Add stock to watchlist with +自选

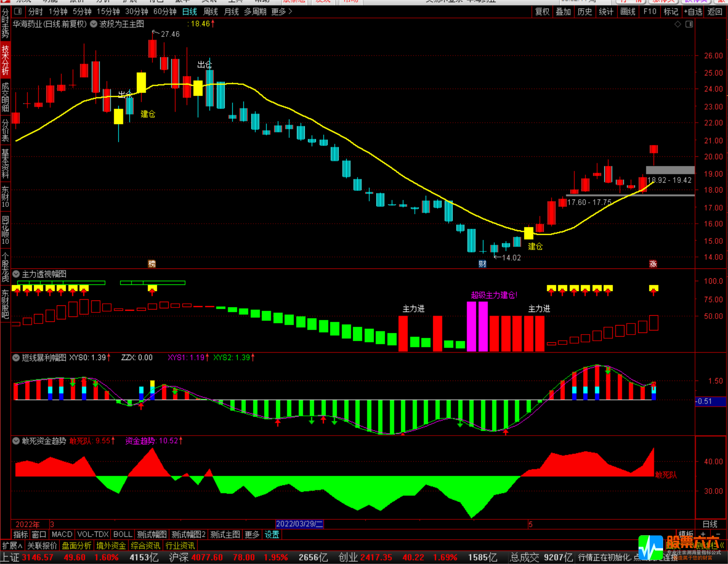[693, 11]
